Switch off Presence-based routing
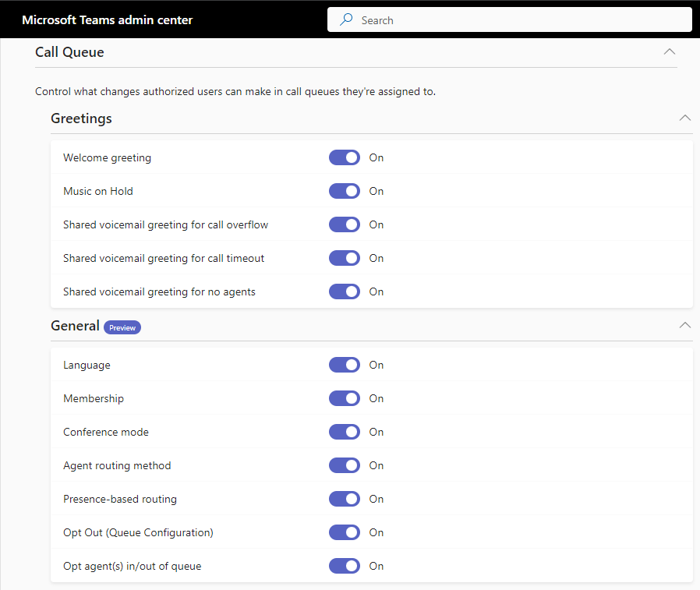Screen dimensions: 700x590 coord(345,499)
